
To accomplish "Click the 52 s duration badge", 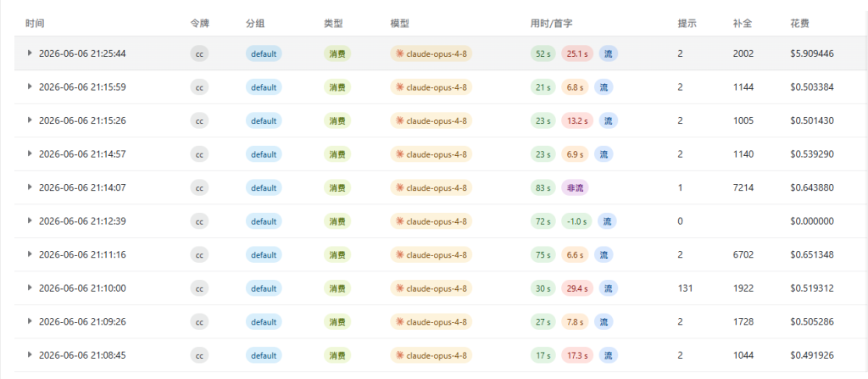I will click(543, 53).
